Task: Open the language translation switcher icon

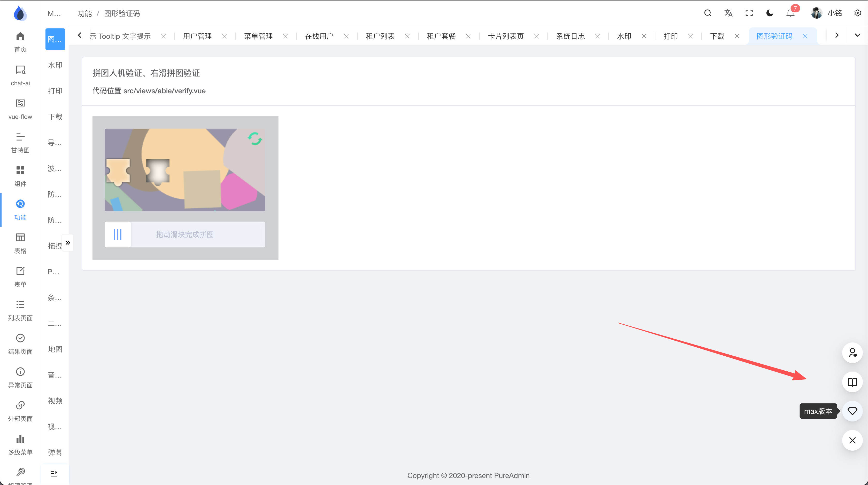Action: pos(728,13)
